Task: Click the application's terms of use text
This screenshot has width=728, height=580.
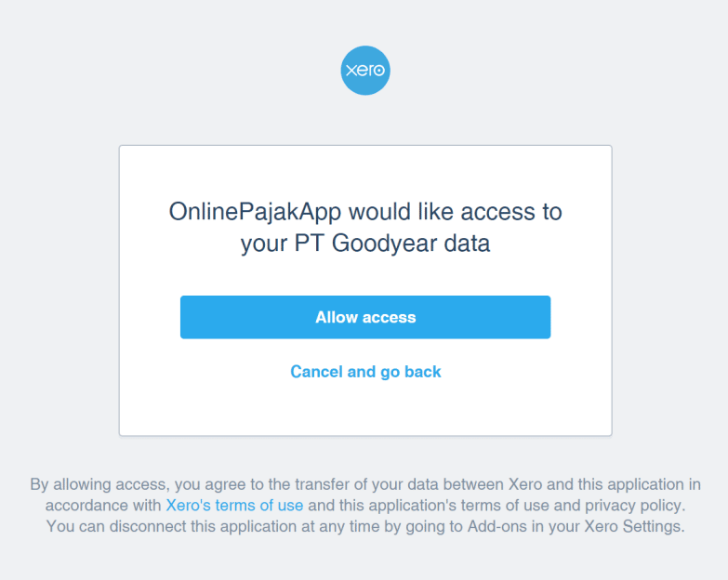Action: coord(436,506)
